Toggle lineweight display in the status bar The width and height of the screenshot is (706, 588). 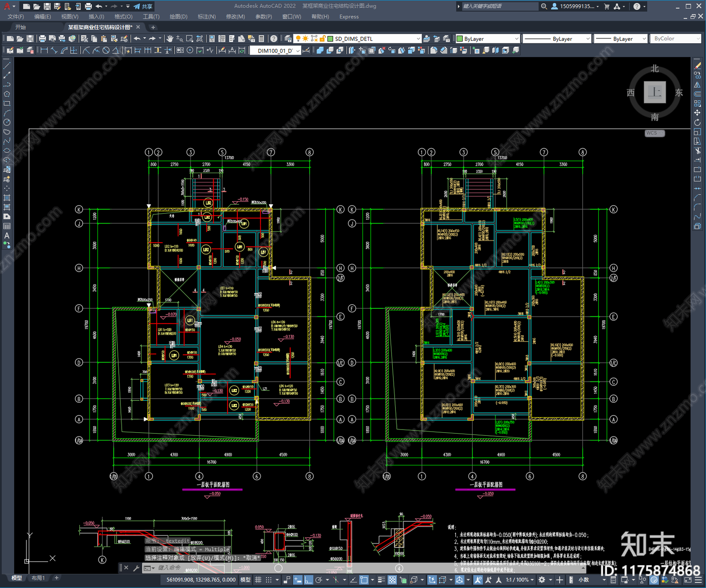click(x=382, y=580)
